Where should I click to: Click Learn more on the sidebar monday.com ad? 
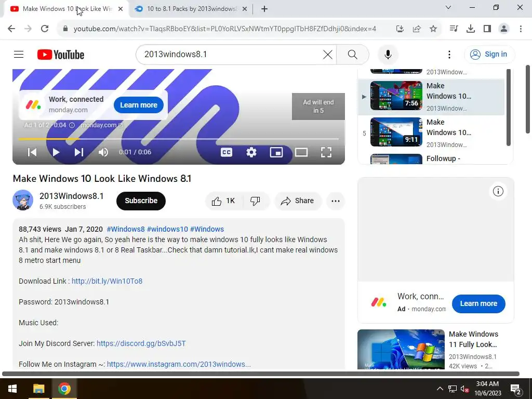478,303
